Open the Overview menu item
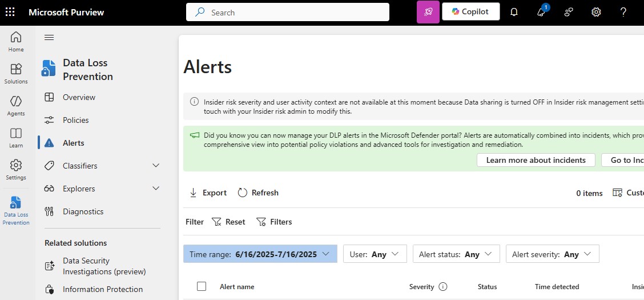Image resolution: width=644 pixels, height=300 pixels. point(79,97)
